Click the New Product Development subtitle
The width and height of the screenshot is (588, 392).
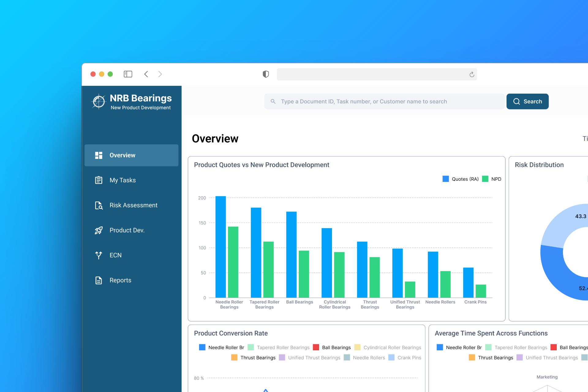point(141,108)
